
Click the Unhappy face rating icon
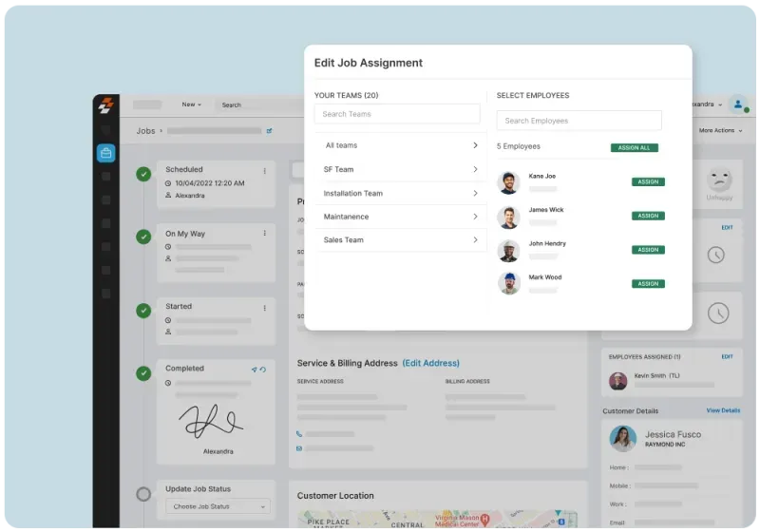coord(719,180)
